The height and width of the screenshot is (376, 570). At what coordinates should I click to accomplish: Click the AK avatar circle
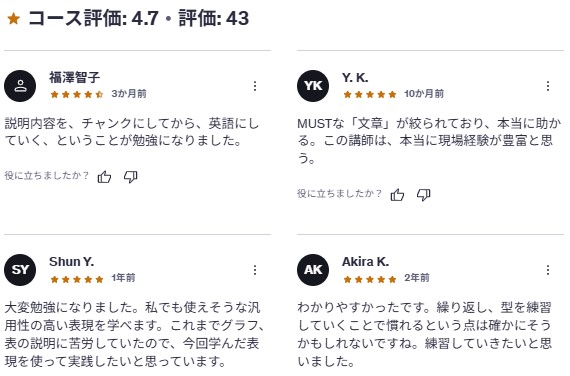[x=313, y=270]
